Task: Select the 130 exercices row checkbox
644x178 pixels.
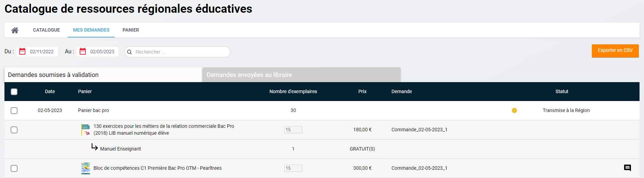Action: [14, 130]
